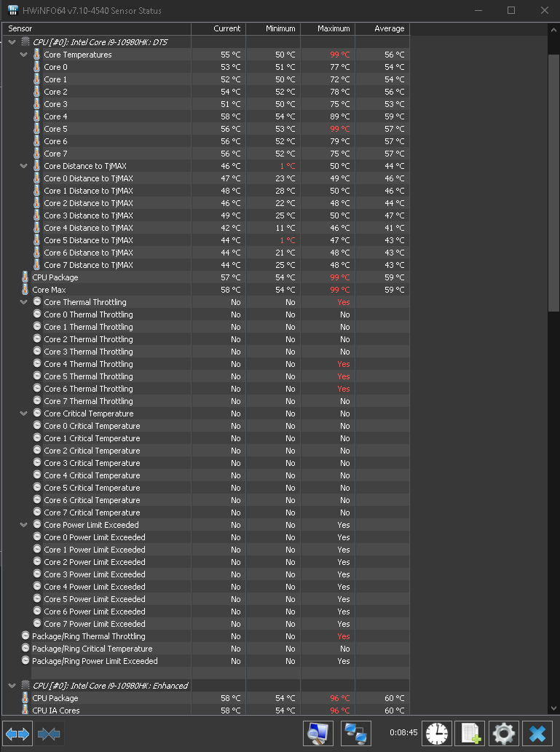Screen dimensions: 560x752
Task: Click the Core Max thermometer icon
Action: [25, 290]
